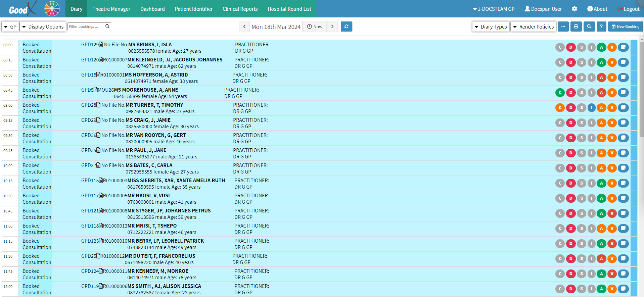Expand the Render Policies dropdown

coord(533,27)
